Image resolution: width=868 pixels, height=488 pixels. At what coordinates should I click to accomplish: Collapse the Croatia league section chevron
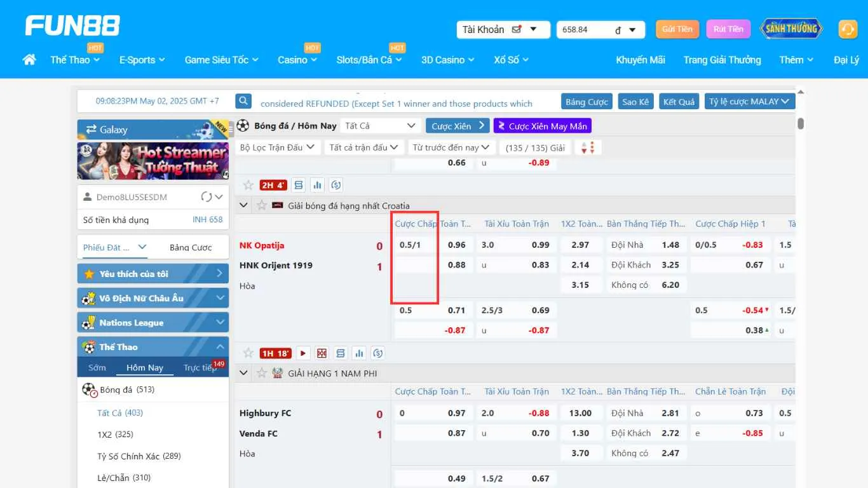[x=243, y=205]
